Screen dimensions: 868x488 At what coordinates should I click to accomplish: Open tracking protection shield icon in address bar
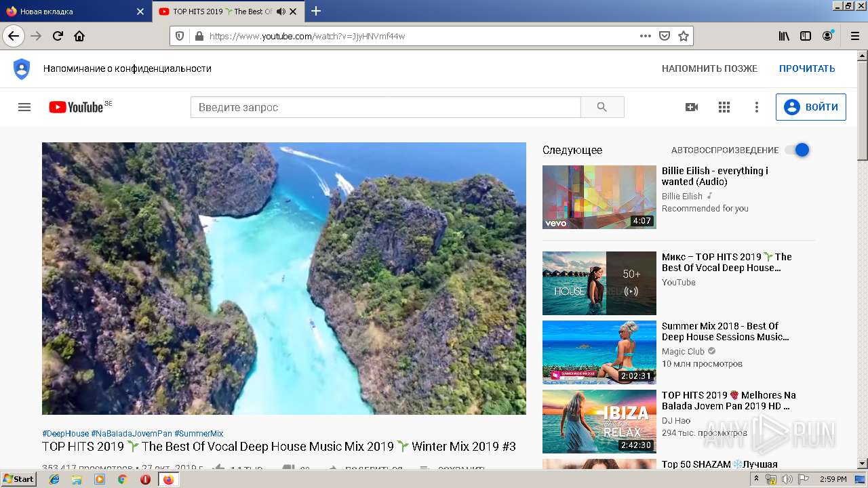coord(180,36)
